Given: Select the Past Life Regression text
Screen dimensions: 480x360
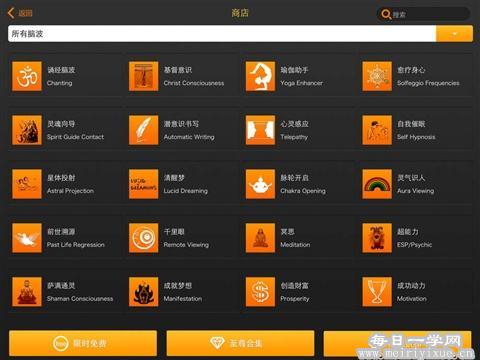Looking at the screenshot, I should click(76, 245).
